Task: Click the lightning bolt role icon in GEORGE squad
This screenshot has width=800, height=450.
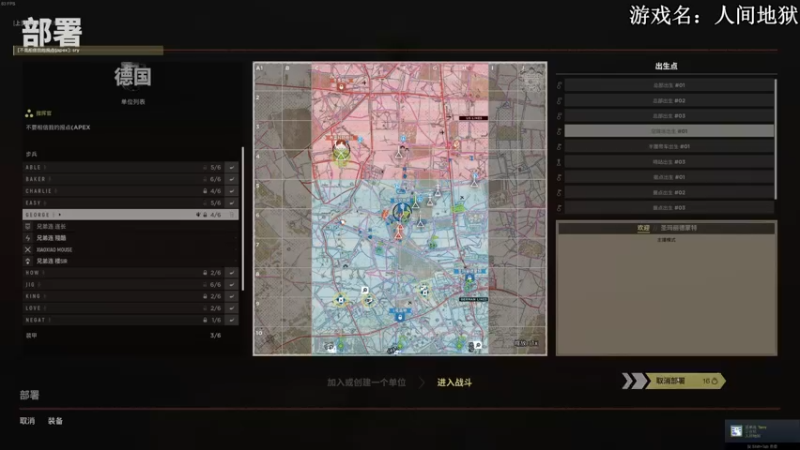Action: tap(28, 238)
